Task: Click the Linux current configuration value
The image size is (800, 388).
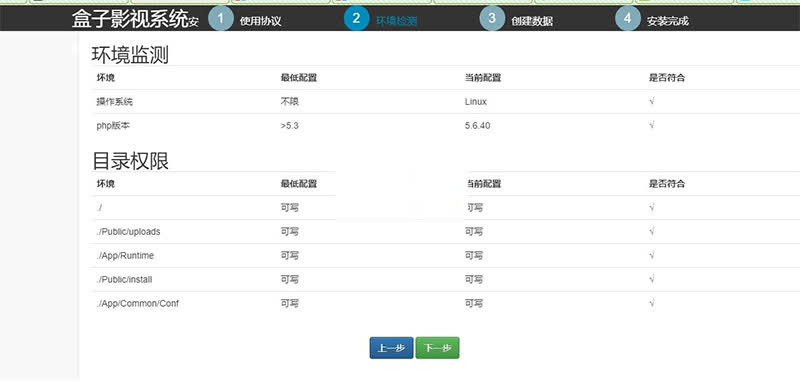Action: [x=476, y=102]
